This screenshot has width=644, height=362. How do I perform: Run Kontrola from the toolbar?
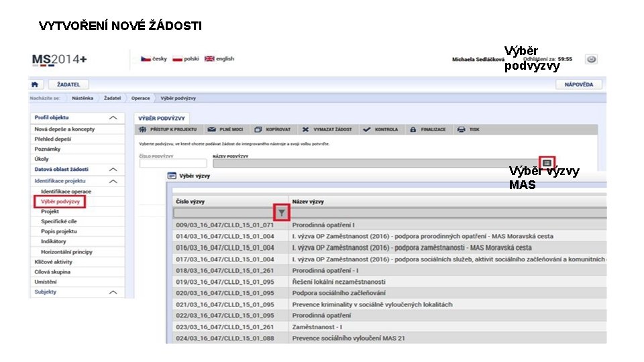(x=380, y=129)
